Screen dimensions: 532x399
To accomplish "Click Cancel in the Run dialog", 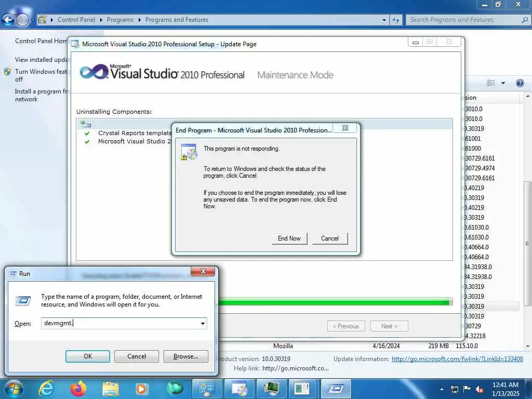I will (137, 356).
